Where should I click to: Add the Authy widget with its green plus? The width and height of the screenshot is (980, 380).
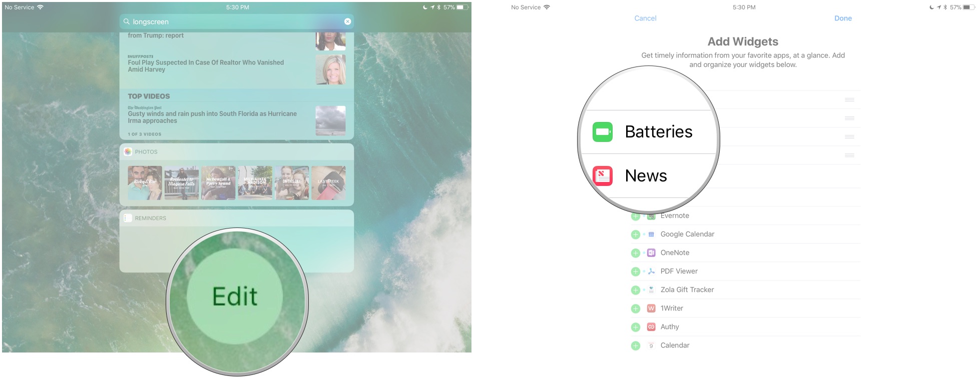[636, 327]
